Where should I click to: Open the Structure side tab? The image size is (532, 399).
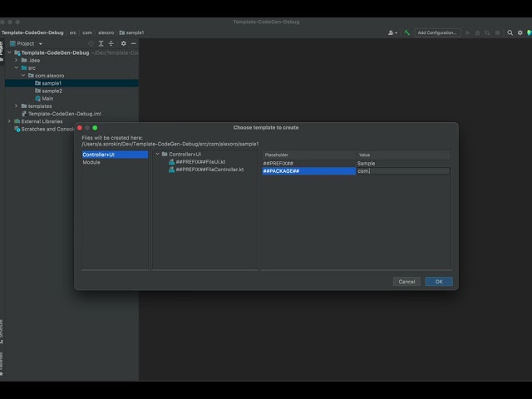[2, 331]
